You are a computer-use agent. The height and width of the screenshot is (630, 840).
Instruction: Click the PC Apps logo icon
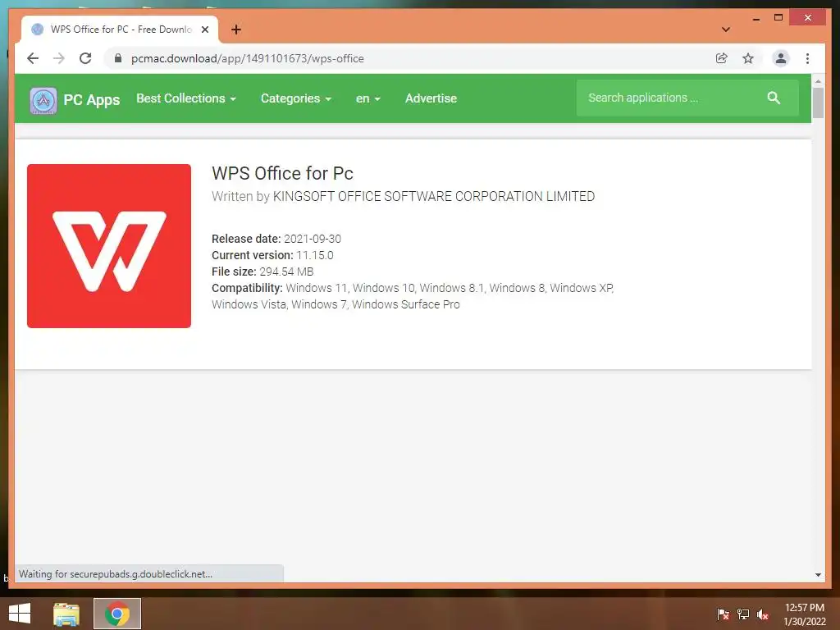click(x=43, y=101)
